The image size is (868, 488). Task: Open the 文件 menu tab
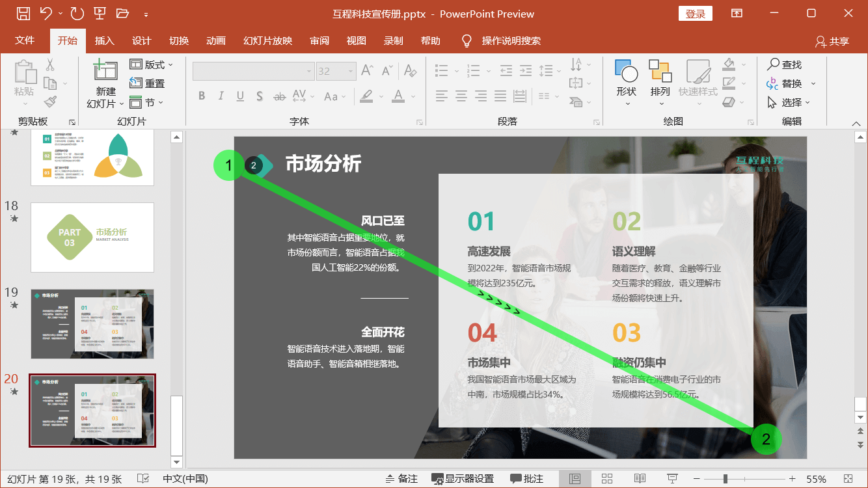coord(25,40)
